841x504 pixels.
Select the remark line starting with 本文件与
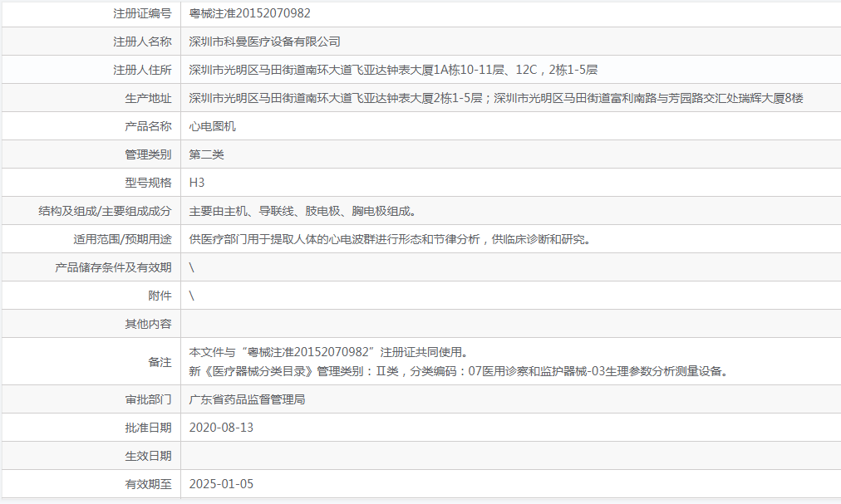(x=329, y=352)
